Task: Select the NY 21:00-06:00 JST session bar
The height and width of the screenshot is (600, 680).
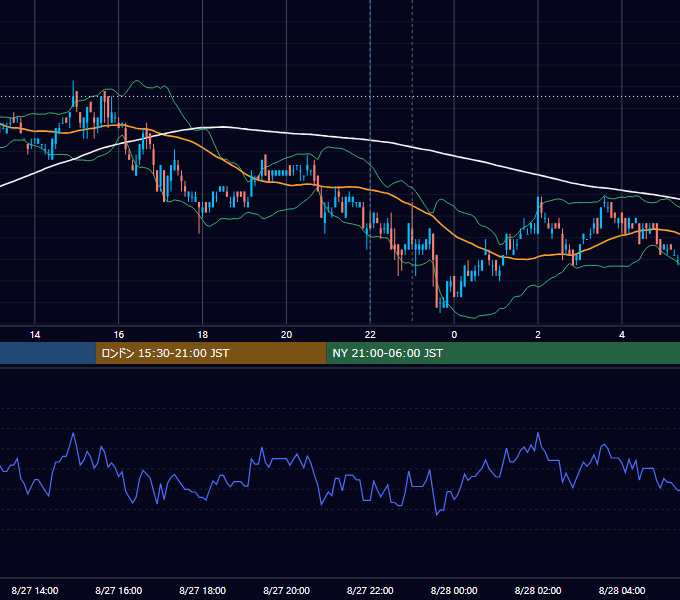Action: pyautogui.click(x=503, y=353)
